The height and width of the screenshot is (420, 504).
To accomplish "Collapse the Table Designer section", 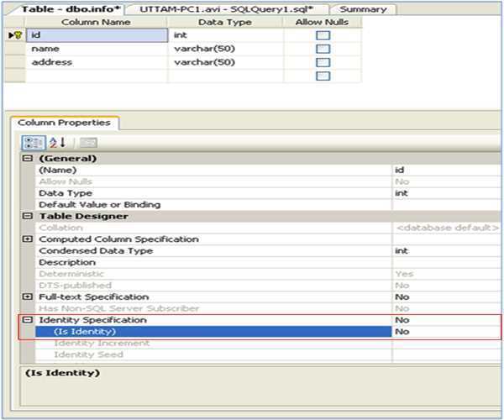I will (27, 216).
